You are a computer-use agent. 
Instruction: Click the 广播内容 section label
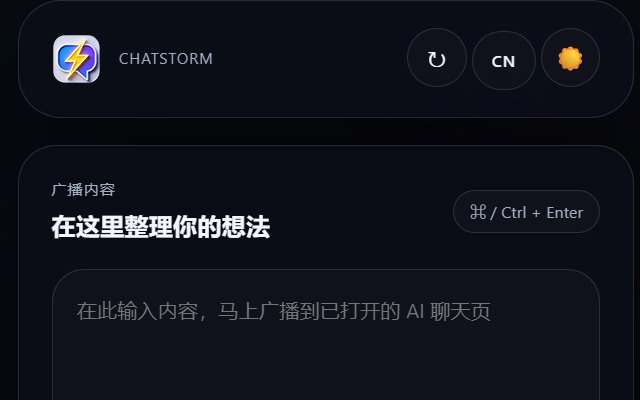[83, 190]
